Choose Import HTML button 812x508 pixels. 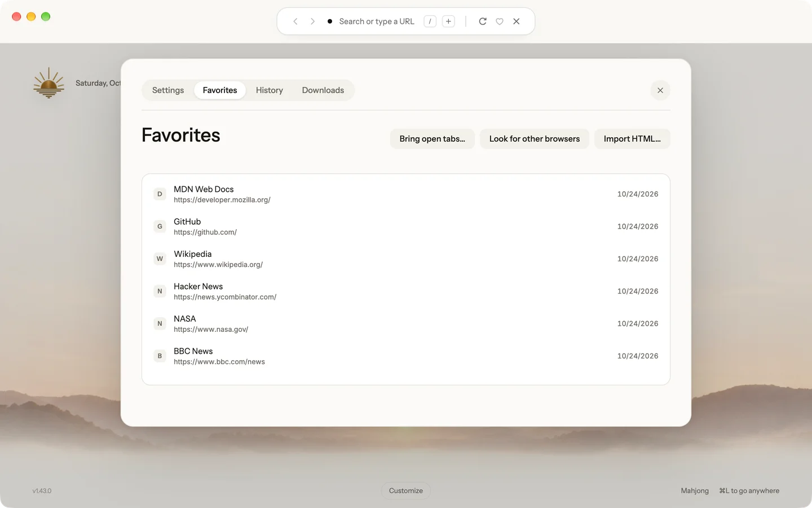[x=632, y=139]
